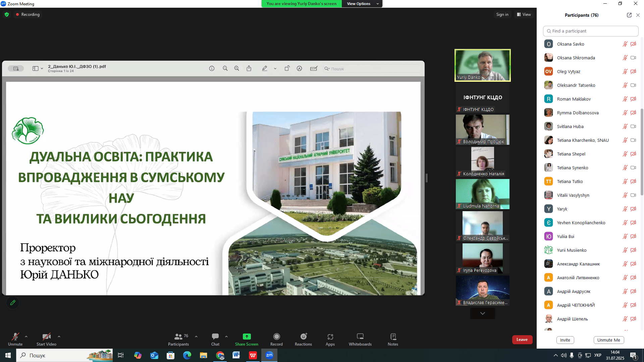The height and width of the screenshot is (362, 644).
Task: Open the Chat panel
Action: point(215,339)
